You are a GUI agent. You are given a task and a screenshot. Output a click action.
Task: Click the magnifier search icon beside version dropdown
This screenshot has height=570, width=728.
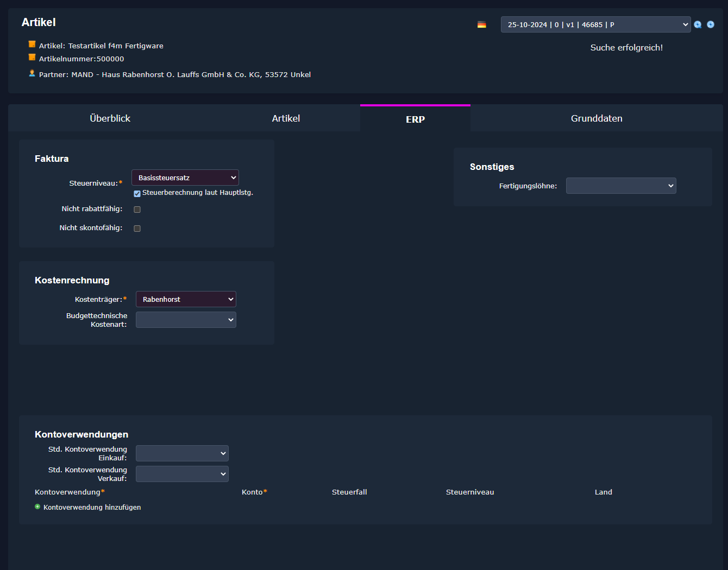698,24
